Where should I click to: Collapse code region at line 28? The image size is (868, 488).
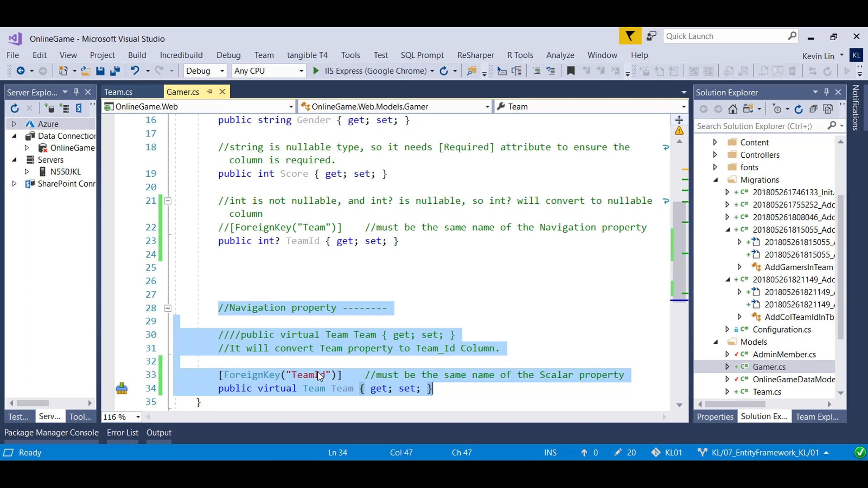click(168, 308)
